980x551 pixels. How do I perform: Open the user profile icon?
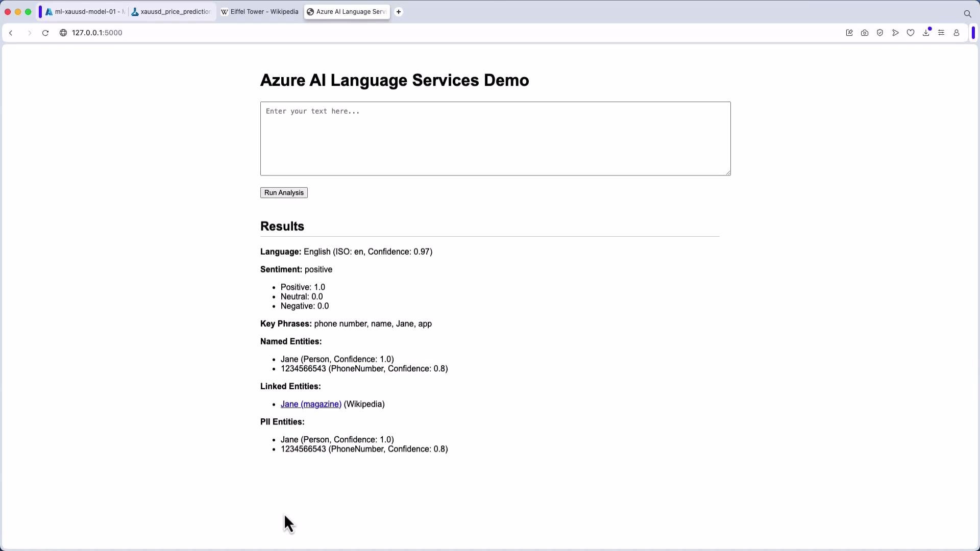click(957, 33)
